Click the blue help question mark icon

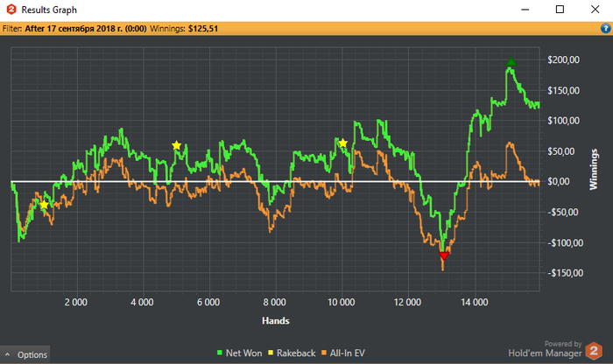tap(605, 28)
